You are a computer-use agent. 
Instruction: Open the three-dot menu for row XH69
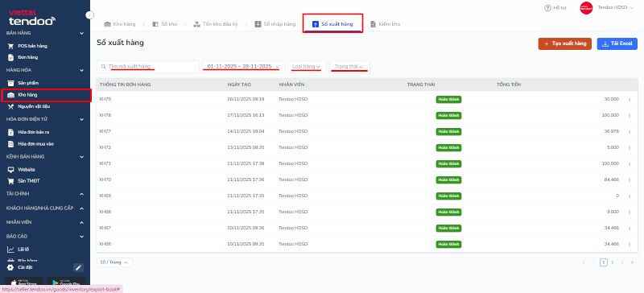click(630, 196)
